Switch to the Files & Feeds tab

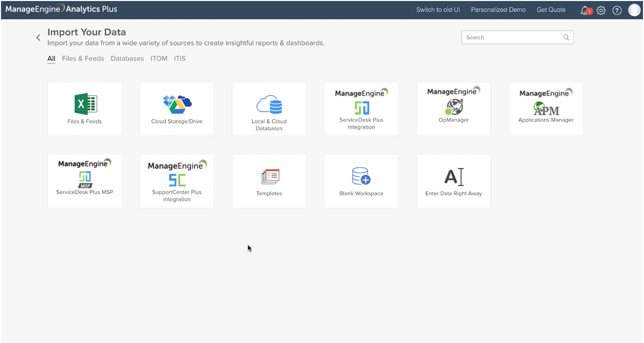click(83, 59)
